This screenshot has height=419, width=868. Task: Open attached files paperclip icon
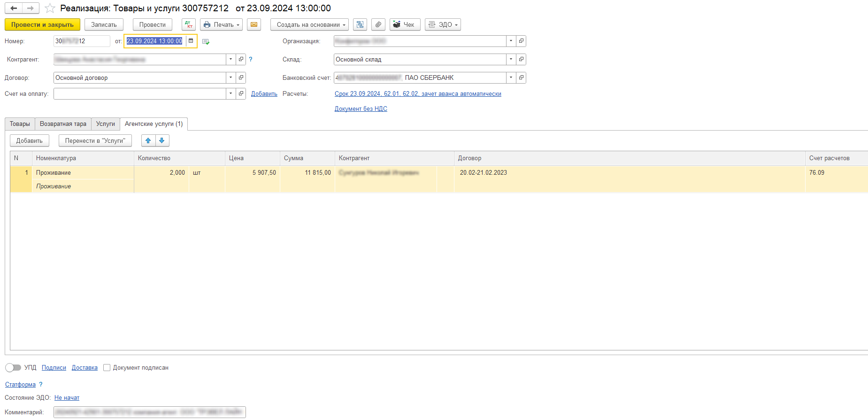click(x=378, y=24)
